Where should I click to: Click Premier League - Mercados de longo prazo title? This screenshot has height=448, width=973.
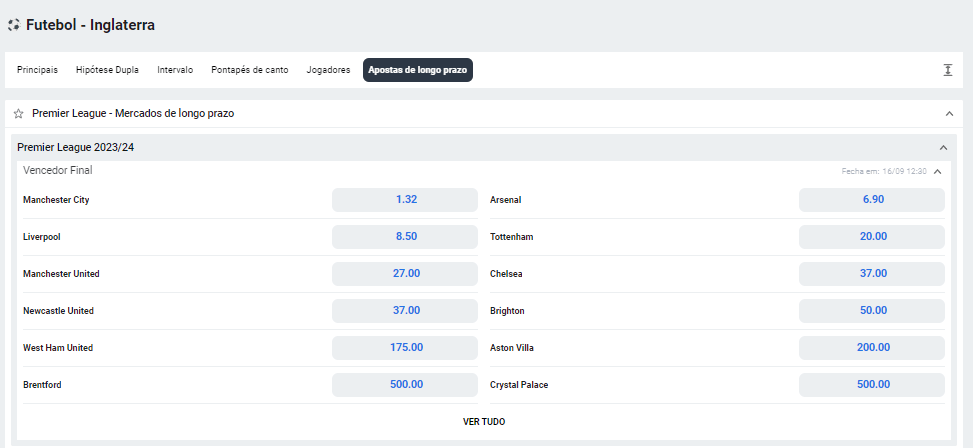[x=133, y=114]
